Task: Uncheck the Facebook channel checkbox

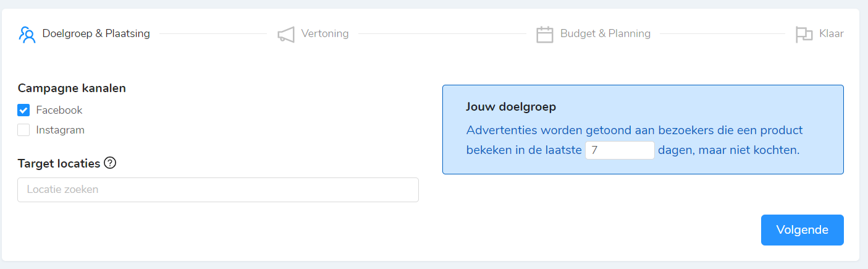Action: pos(23,110)
